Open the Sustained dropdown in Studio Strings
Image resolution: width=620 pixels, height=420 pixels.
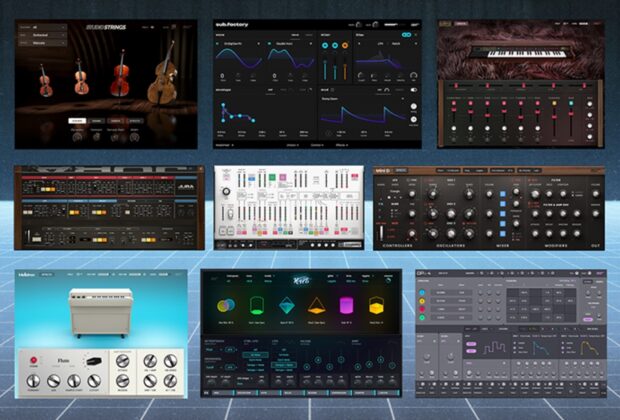[42, 35]
